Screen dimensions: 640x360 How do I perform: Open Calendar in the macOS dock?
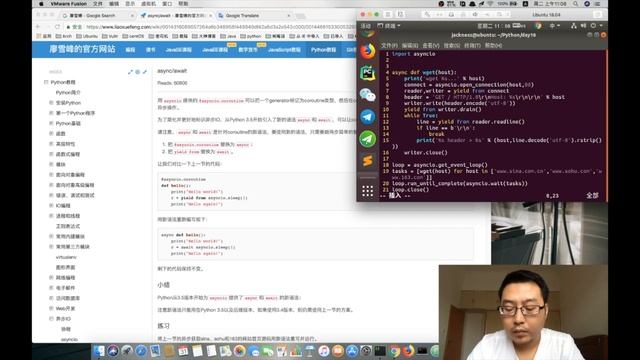click(x=183, y=351)
